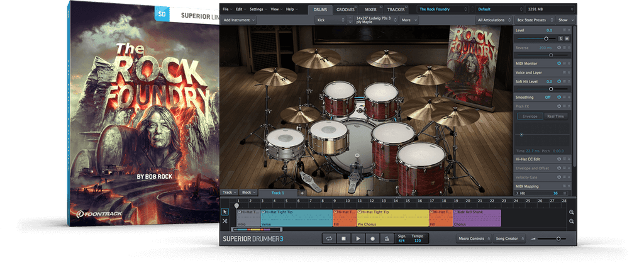The width and height of the screenshot is (644, 265).
Task: Select the scissors cut tool
Action: (x=225, y=221)
